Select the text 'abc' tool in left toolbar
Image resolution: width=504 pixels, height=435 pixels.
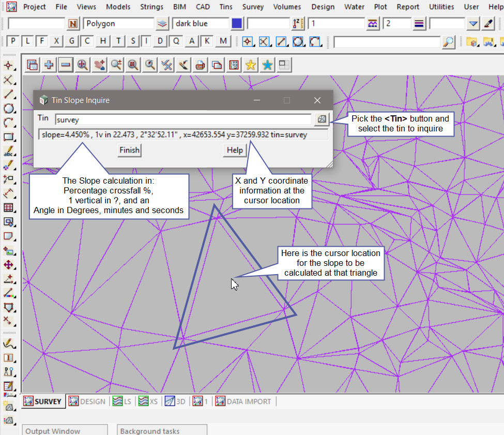tap(8, 152)
